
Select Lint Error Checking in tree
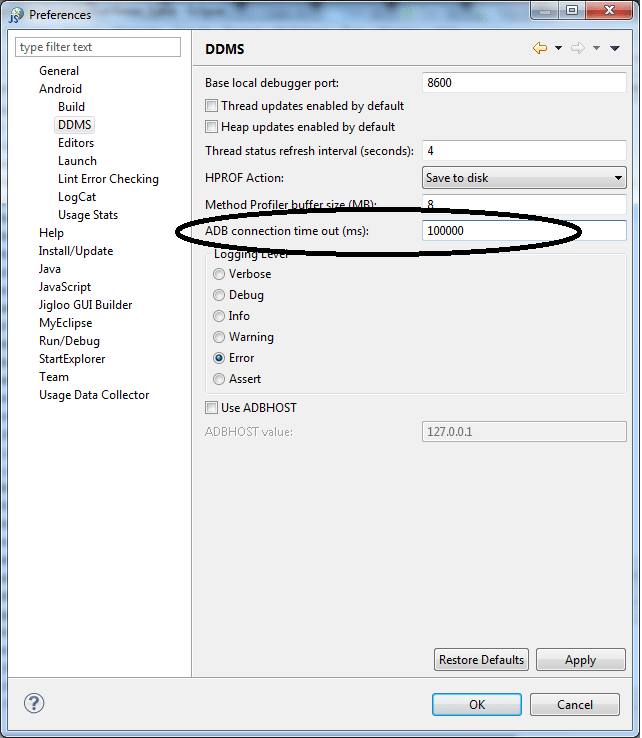tap(108, 179)
